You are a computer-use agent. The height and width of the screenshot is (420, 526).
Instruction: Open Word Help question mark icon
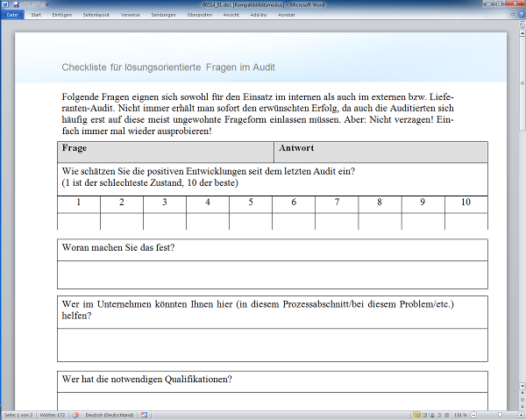pos(520,15)
